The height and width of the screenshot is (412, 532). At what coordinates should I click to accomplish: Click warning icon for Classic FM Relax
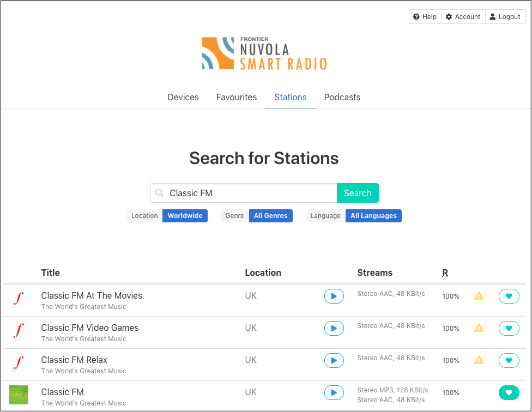pyautogui.click(x=479, y=360)
